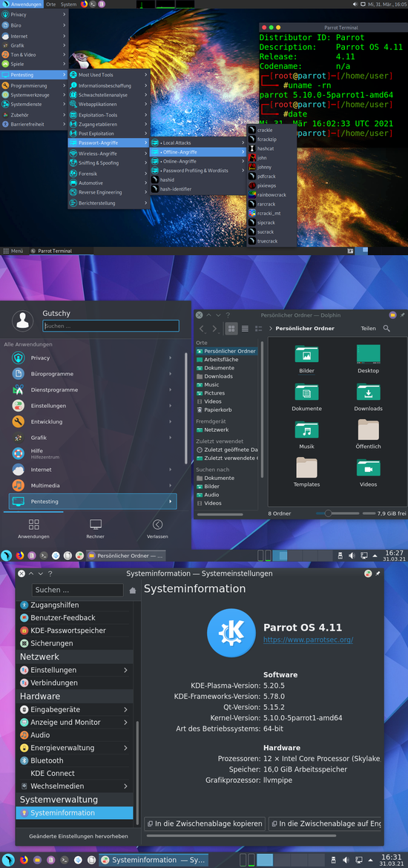Click the Suchen field in the Gutschy launcher
This screenshot has height=868, width=408.
(x=111, y=326)
